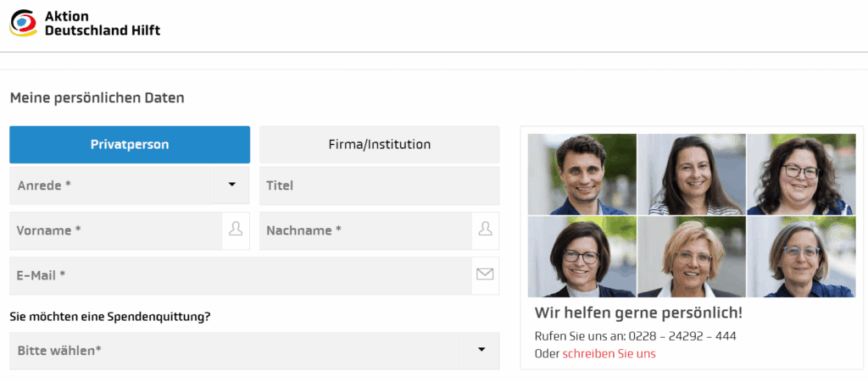
Task: Click the 'Aktion Deutschland Hilft' header text
Action: click(102, 24)
